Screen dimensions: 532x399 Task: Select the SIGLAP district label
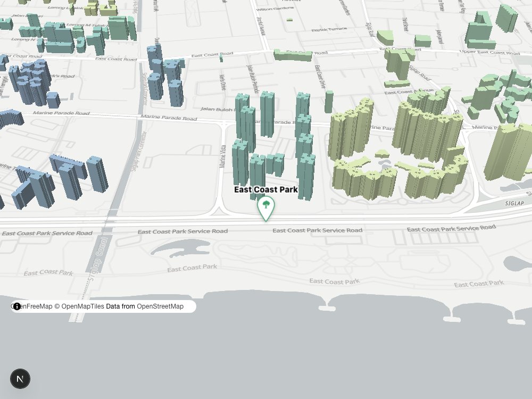(514, 204)
